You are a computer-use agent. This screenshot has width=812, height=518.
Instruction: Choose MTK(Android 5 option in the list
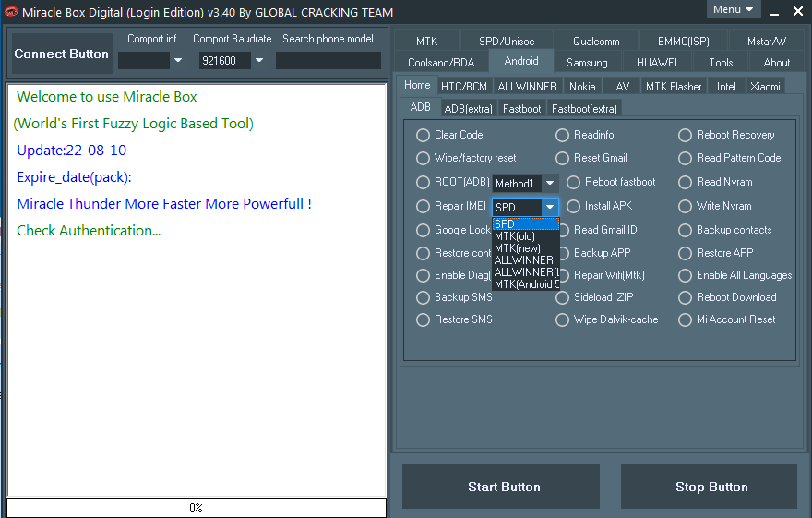tap(526, 283)
